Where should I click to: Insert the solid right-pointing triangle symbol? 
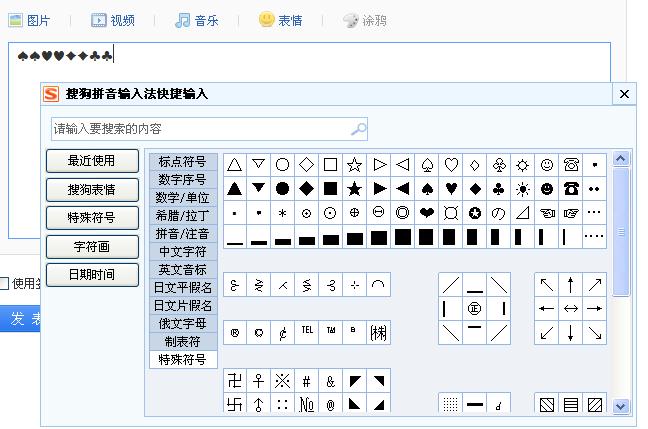pos(379,189)
